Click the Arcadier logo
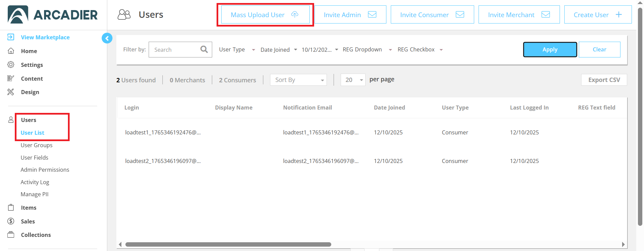The height and width of the screenshot is (251, 644). point(53,14)
